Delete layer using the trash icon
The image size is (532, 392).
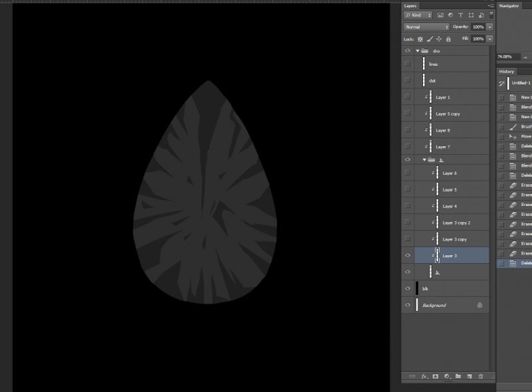click(x=481, y=376)
